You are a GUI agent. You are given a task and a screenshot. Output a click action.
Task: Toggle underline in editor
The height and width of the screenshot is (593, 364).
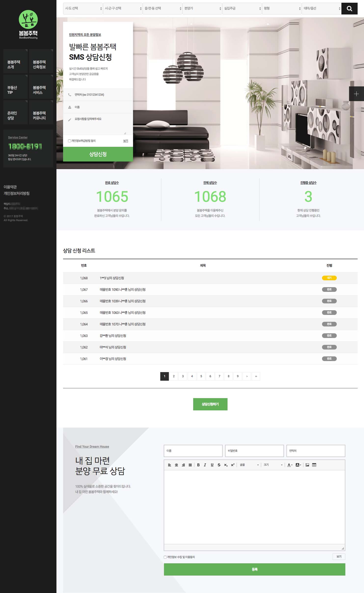coord(212,465)
